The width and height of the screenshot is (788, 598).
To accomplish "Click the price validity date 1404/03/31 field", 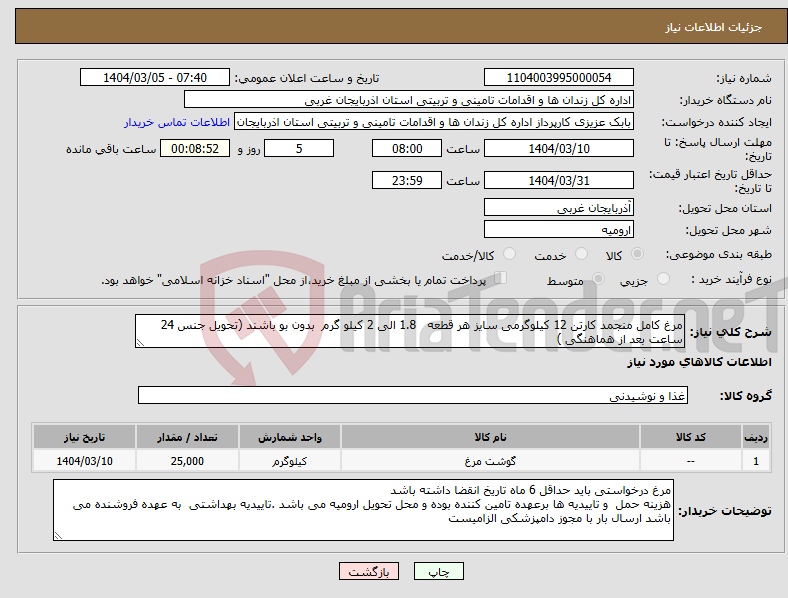I will pos(558,180).
